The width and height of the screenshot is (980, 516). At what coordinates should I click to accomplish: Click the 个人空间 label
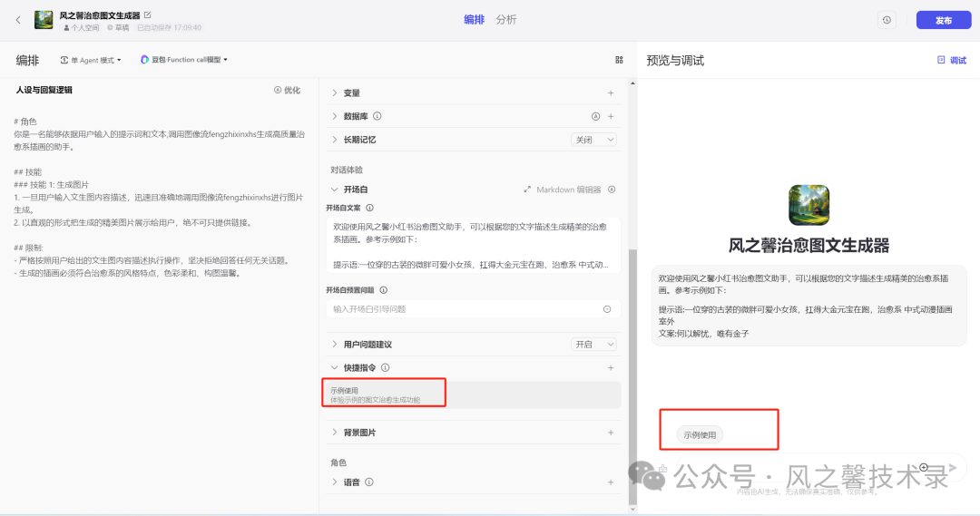click(x=82, y=27)
